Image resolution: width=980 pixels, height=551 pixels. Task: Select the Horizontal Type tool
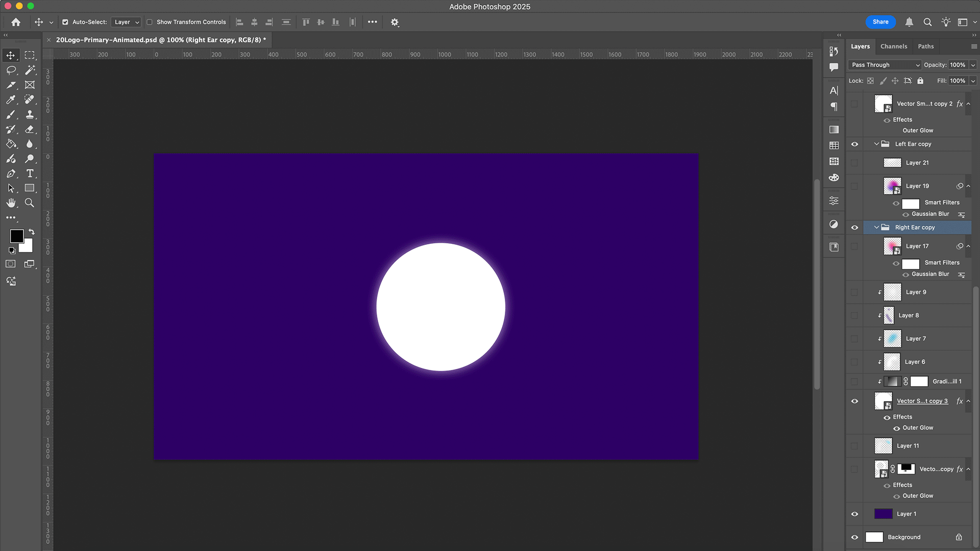pyautogui.click(x=30, y=173)
